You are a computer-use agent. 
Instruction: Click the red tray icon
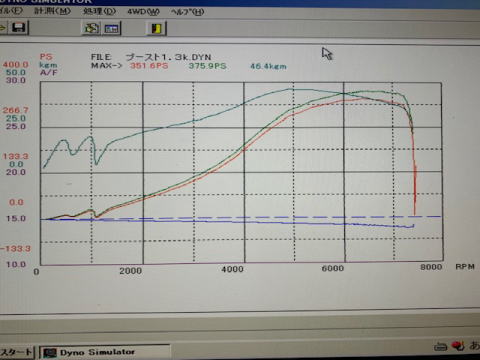click(x=458, y=346)
